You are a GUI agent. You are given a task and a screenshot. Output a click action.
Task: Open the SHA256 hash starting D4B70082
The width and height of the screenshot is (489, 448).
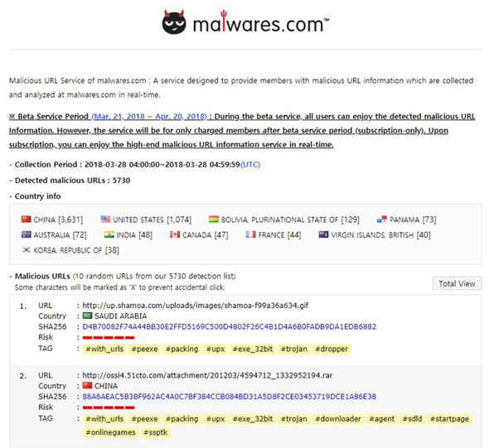click(x=230, y=326)
